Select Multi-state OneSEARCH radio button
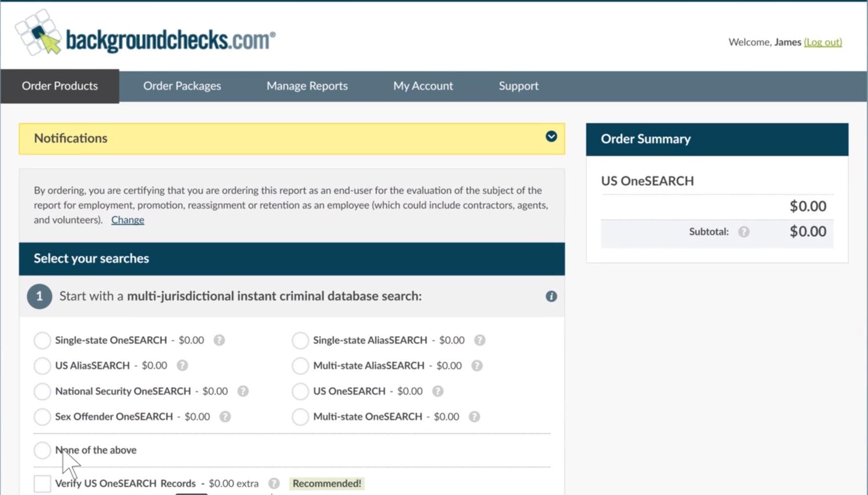Screen dimensions: 868x495 pos(300,417)
